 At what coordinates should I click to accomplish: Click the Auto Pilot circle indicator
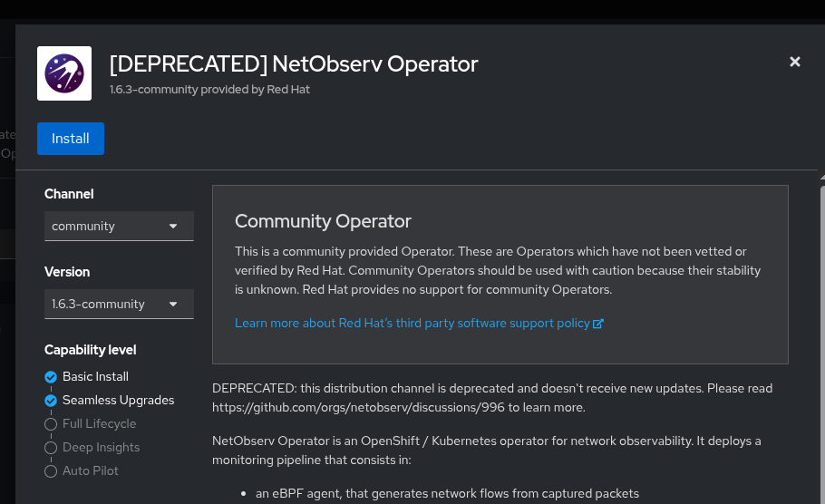pyautogui.click(x=51, y=471)
